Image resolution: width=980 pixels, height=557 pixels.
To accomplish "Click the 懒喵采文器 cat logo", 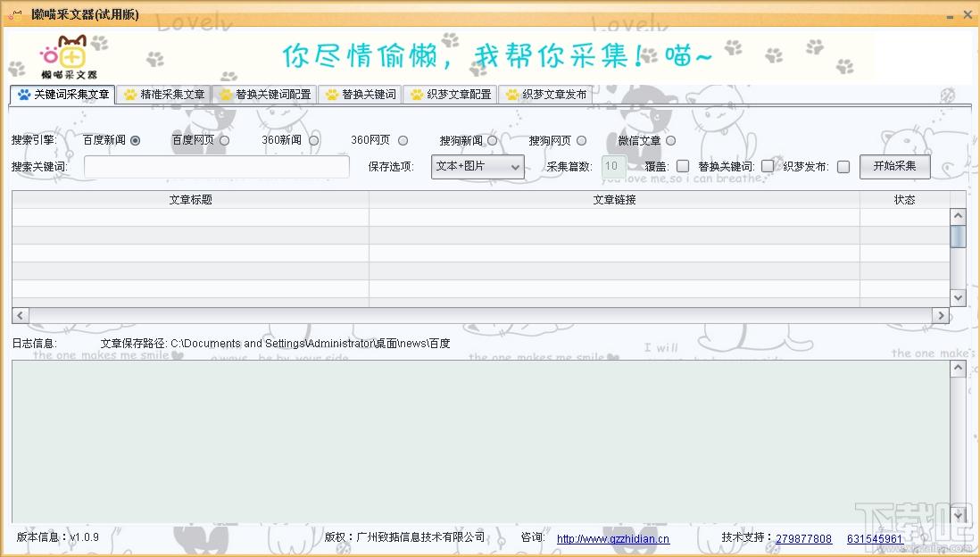I will pos(69,56).
